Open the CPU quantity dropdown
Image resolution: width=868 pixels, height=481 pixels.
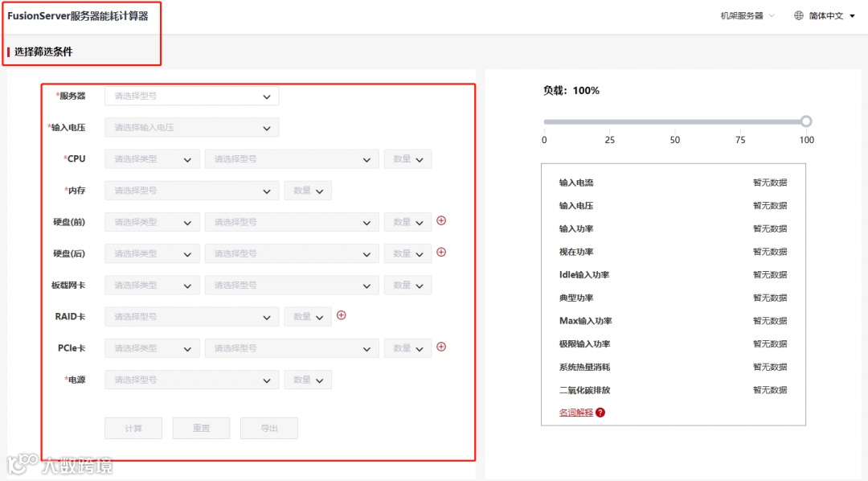(407, 159)
